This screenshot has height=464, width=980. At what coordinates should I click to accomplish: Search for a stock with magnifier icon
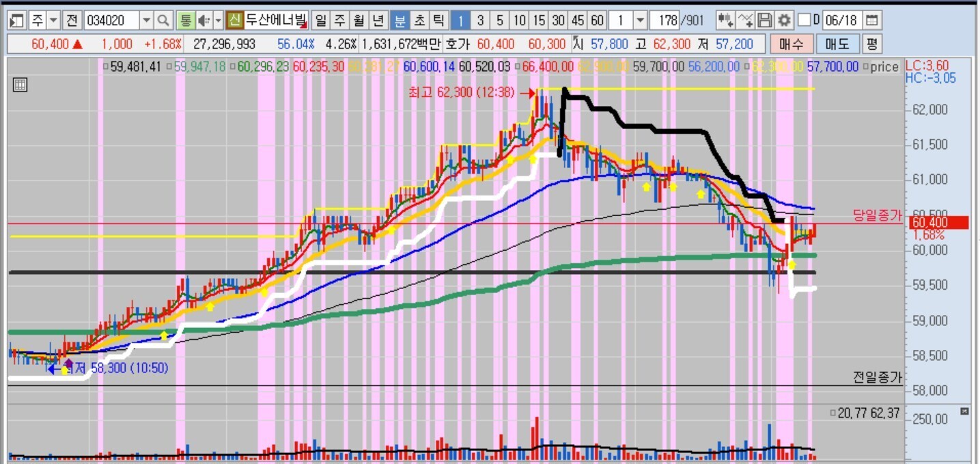[x=163, y=20]
